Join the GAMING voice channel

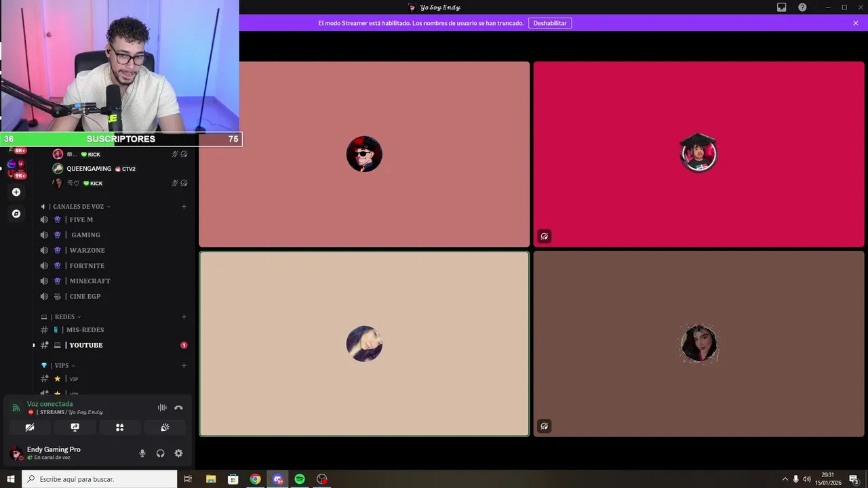tap(113, 235)
